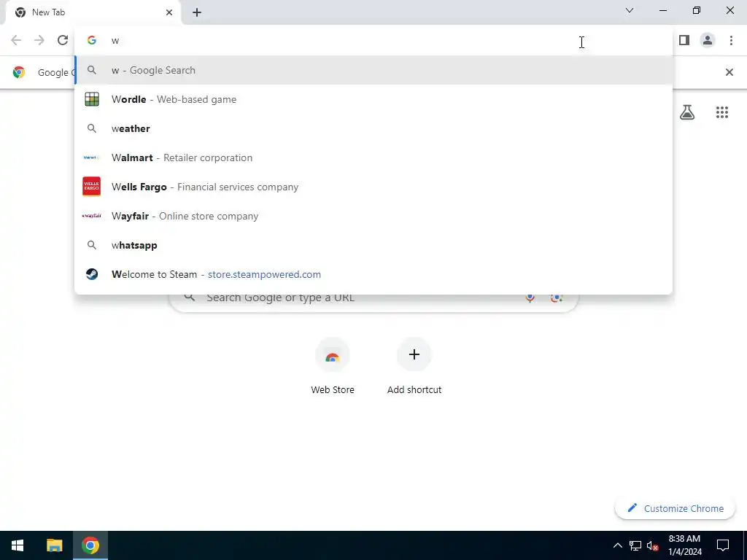Click the Wordle grid icon
This screenshot has width=747, height=560.
(92, 99)
